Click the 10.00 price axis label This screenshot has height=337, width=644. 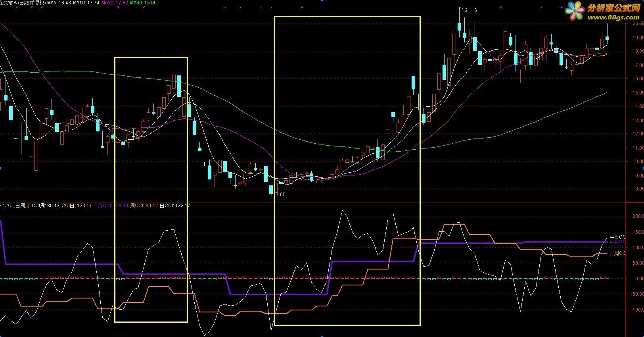638,162
